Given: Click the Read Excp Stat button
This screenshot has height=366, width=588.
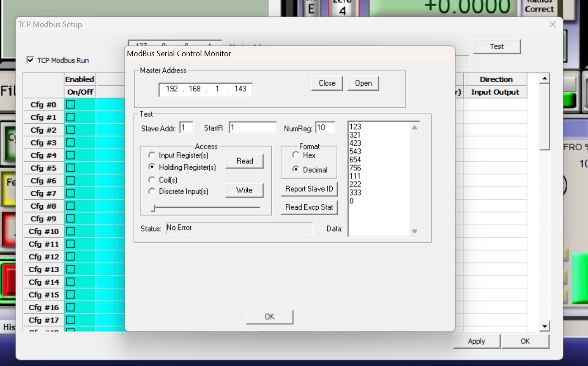Looking at the screenshot, I should [309, 207].
